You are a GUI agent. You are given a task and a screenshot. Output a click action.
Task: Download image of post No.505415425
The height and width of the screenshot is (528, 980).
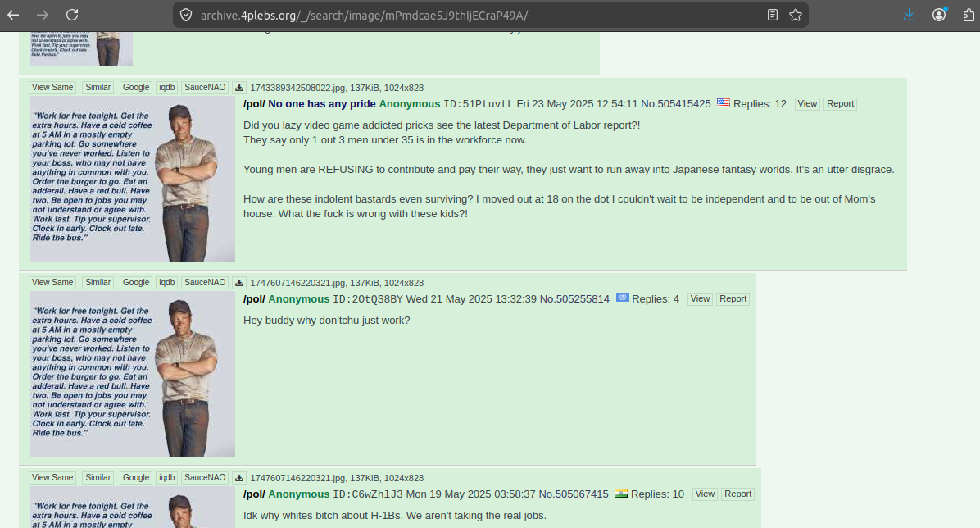(238, 88)
